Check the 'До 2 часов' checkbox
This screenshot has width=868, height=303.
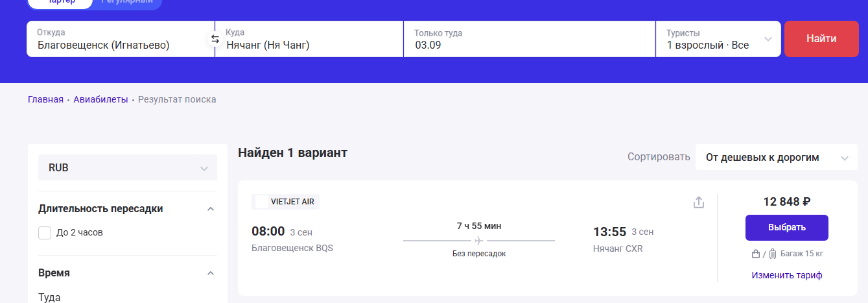[45, 232]
